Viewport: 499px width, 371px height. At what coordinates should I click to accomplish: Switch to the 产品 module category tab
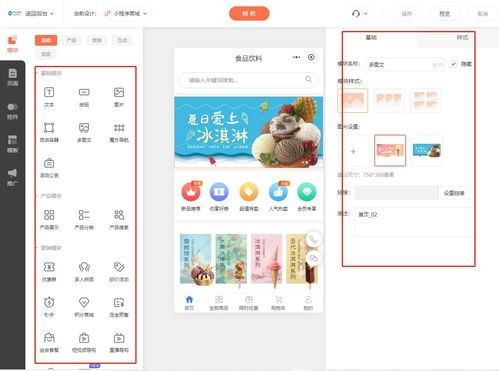point(71,40)
